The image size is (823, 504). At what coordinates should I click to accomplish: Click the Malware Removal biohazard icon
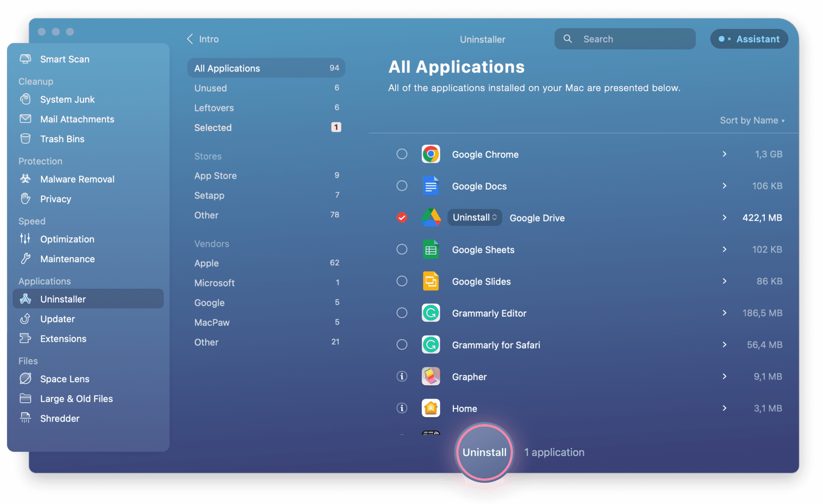[x=25, y=179]
